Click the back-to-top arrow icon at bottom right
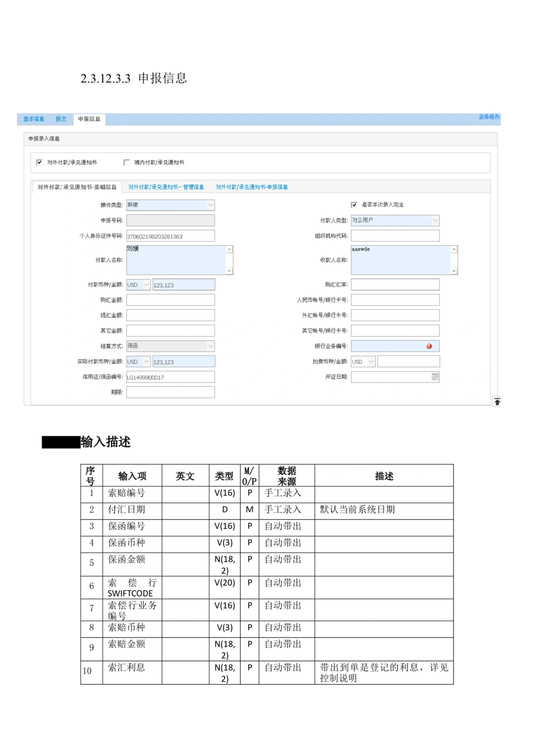534x756 pixels. point(497,401)
